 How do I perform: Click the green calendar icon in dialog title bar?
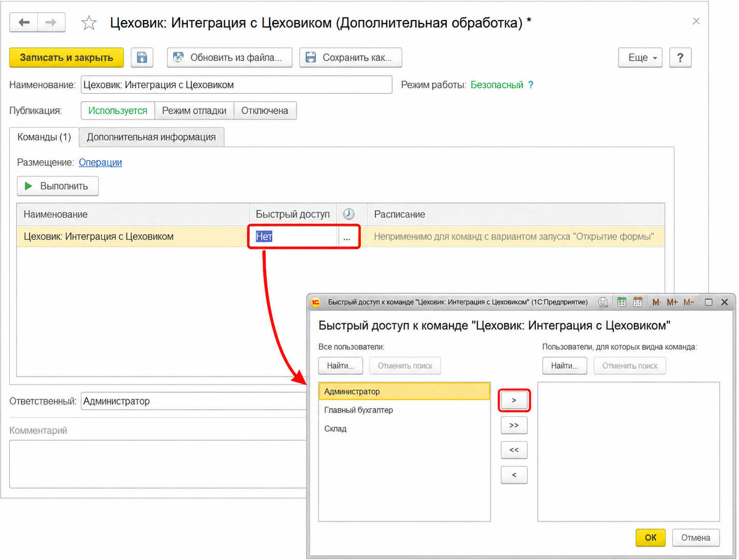622,302
